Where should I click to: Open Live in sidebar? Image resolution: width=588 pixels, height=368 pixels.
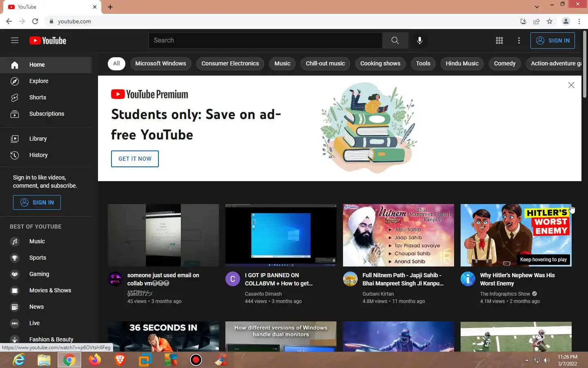(46, 323)
